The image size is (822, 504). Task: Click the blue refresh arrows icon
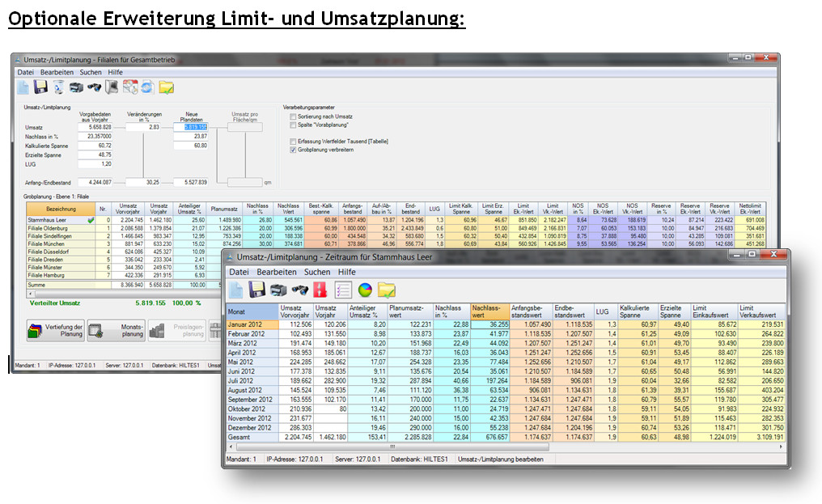pyautogui.click(x=147, y=87)
